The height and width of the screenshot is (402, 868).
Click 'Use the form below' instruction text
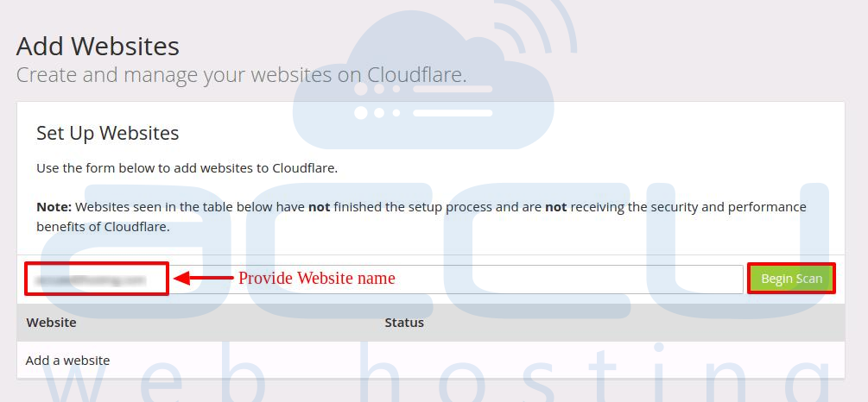click(x=187, y=168)
